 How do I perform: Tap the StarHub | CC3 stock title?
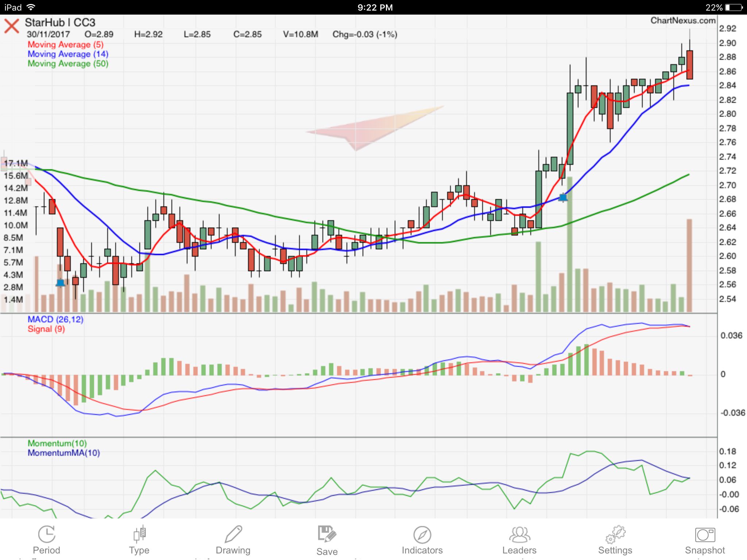60,23
